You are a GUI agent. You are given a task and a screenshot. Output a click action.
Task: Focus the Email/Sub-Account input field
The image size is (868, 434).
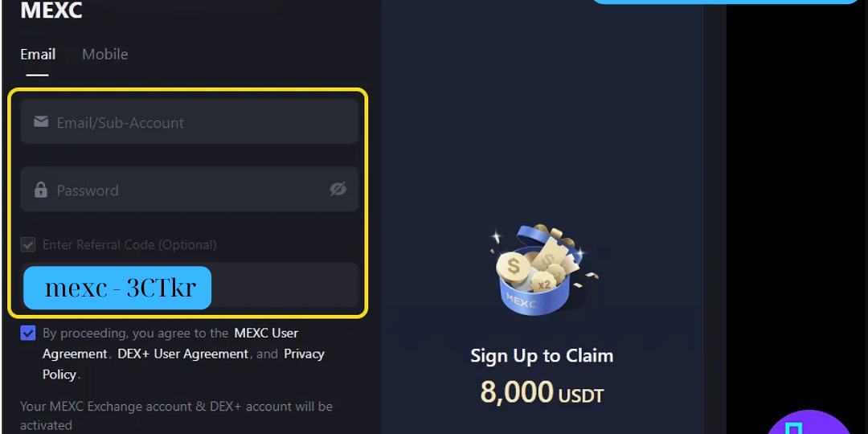[190, 121]
